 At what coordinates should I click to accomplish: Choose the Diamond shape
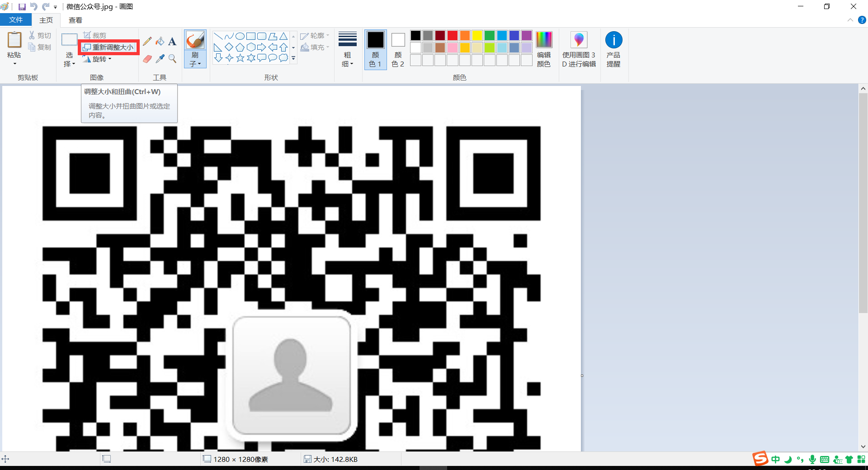[229, 47]
